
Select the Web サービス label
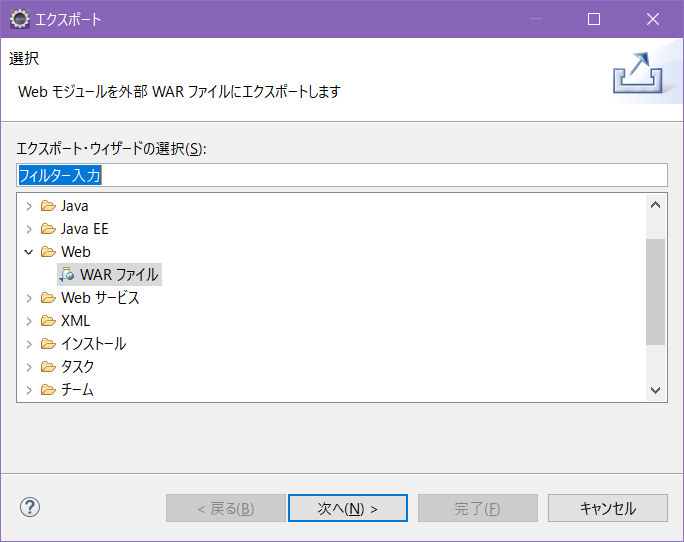click(x=100, y=298)
